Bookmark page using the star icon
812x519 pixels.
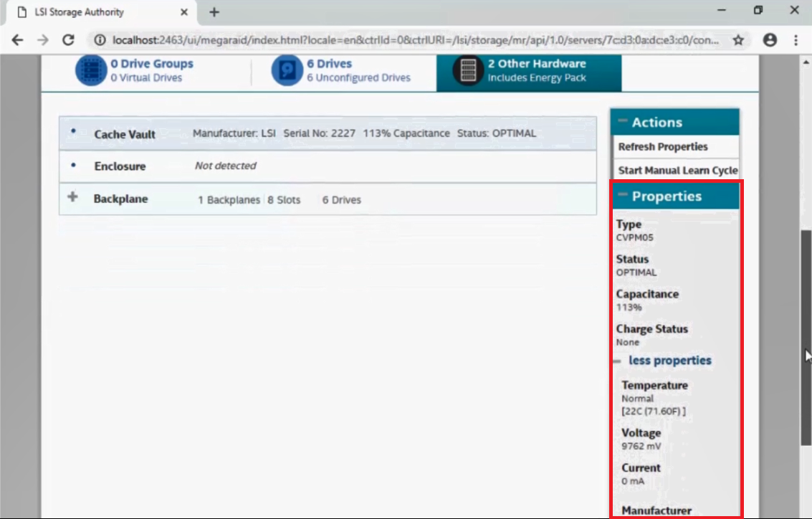click(738, 41)
